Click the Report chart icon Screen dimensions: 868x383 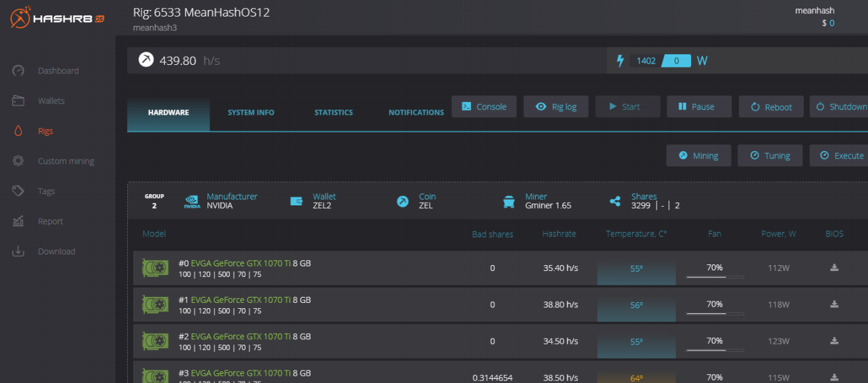click(18, 221)
